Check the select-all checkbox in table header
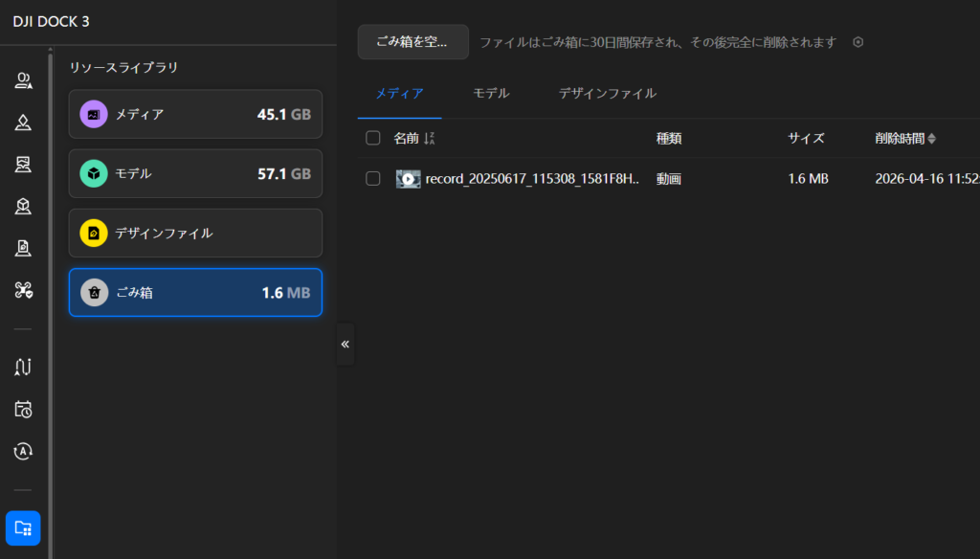The image size is (980, 559). (x=373, y=139)
